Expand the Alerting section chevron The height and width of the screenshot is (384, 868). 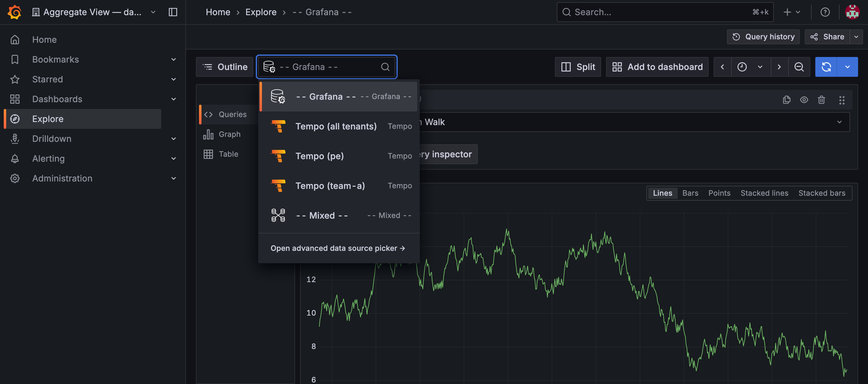174,159
